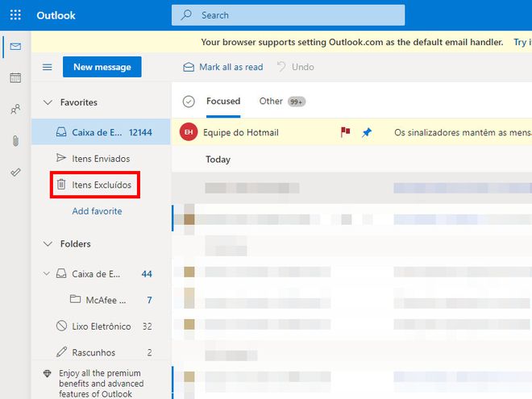
Task: Click the Undo button
Action: 296,67
